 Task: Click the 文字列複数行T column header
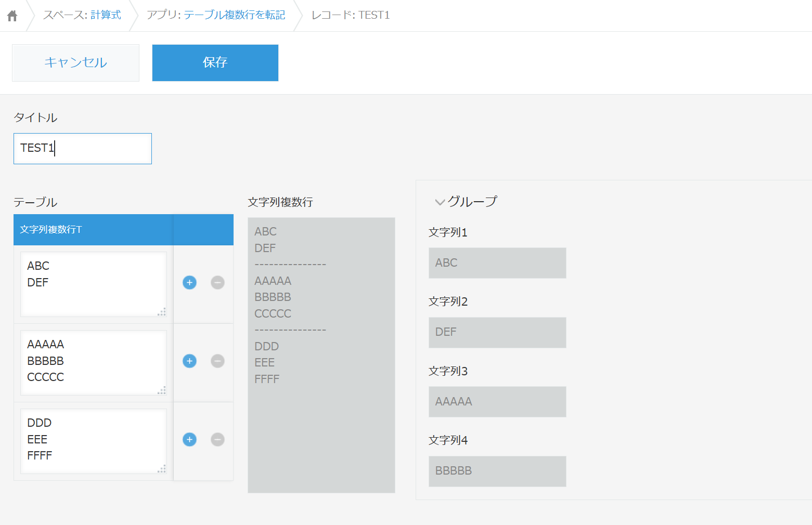[x=94, y=230]
